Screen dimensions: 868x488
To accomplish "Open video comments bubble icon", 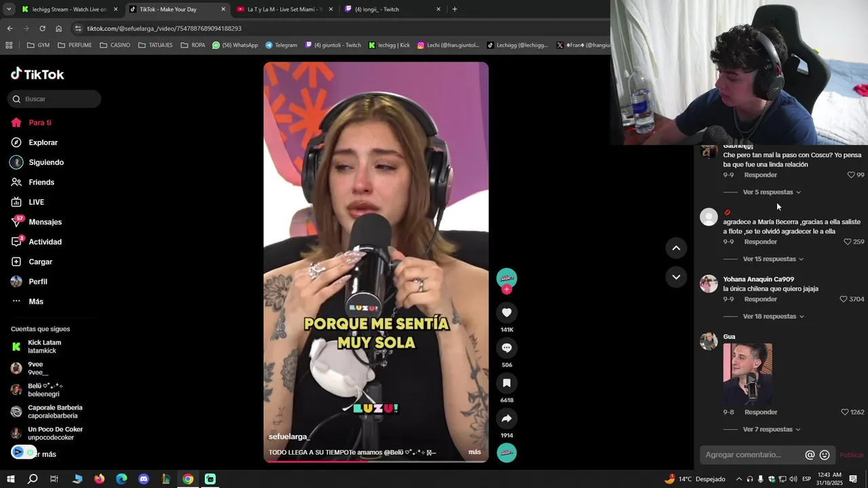I will click(507, 348).
